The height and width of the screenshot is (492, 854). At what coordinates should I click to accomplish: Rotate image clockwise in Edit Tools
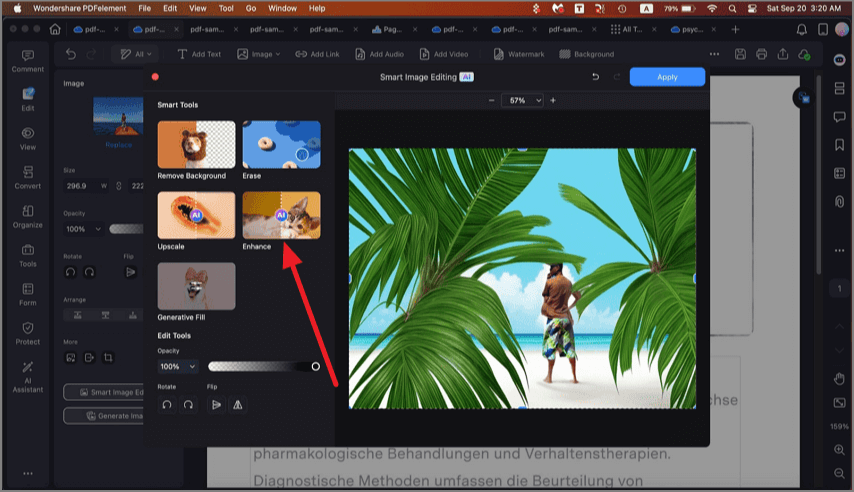(x=188, y=405)
